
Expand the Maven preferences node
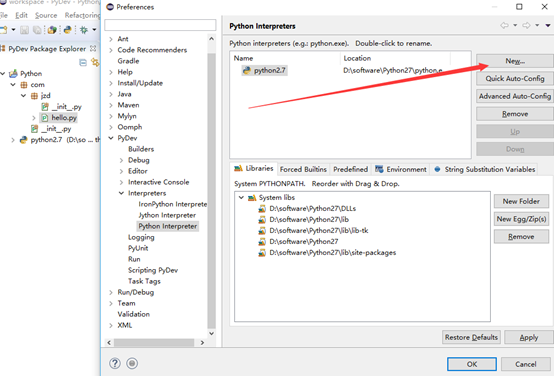click(x=111, y=105)
